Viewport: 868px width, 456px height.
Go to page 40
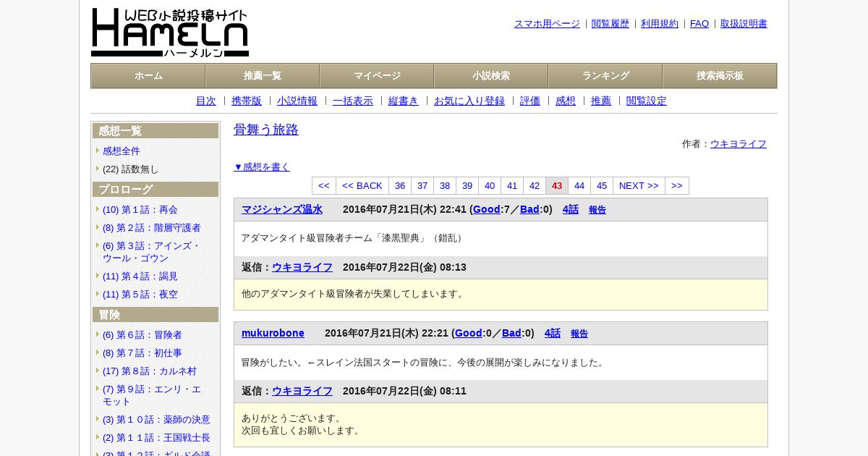[490, 185]
